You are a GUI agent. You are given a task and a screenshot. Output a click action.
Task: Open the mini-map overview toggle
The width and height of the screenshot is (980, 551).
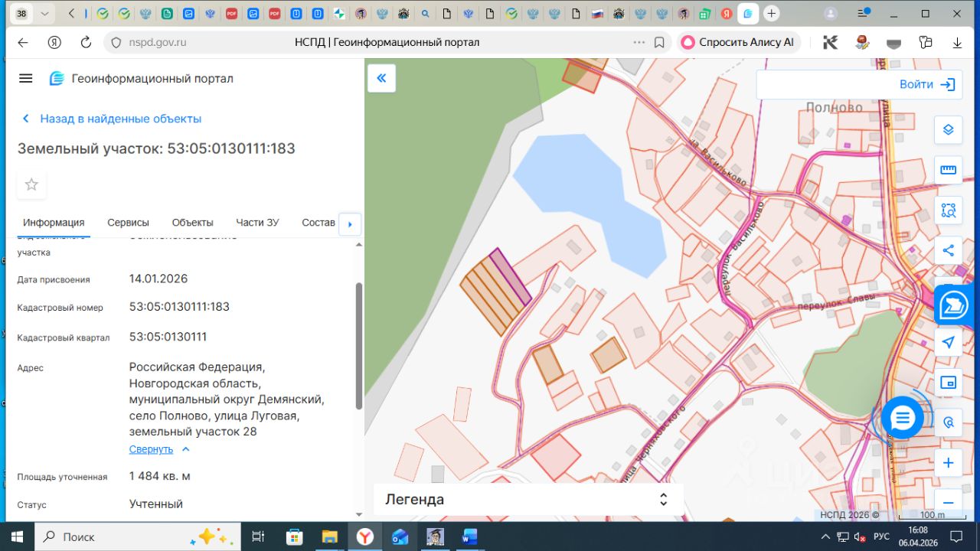[948, 382]
